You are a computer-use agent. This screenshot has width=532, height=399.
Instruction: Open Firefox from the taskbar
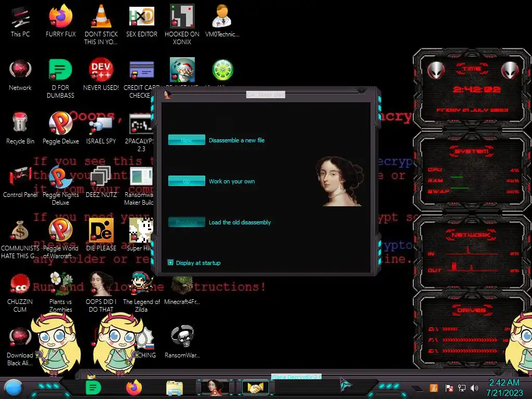pos(134,388)
